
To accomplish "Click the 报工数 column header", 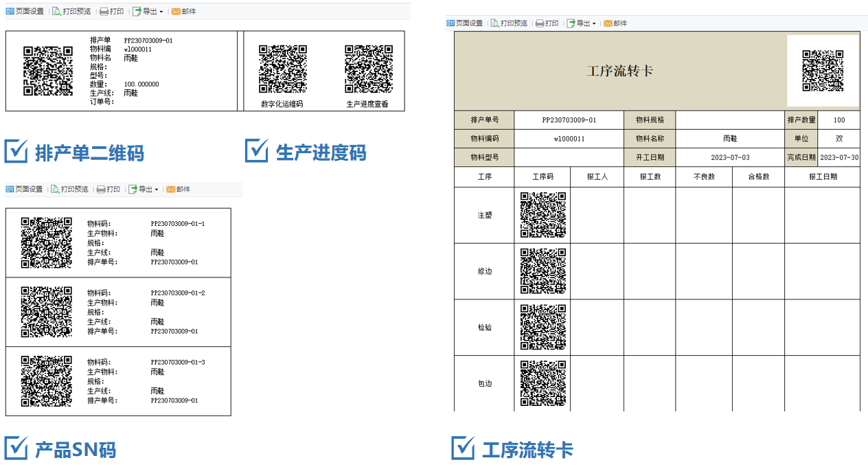I will (x=650, y=176).
